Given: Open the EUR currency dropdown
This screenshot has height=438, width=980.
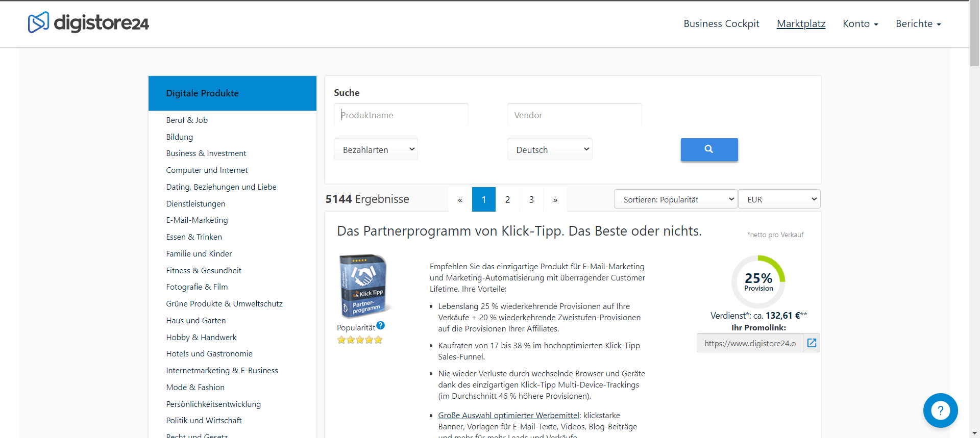Looking at the screenshot, I should (779, 199).
